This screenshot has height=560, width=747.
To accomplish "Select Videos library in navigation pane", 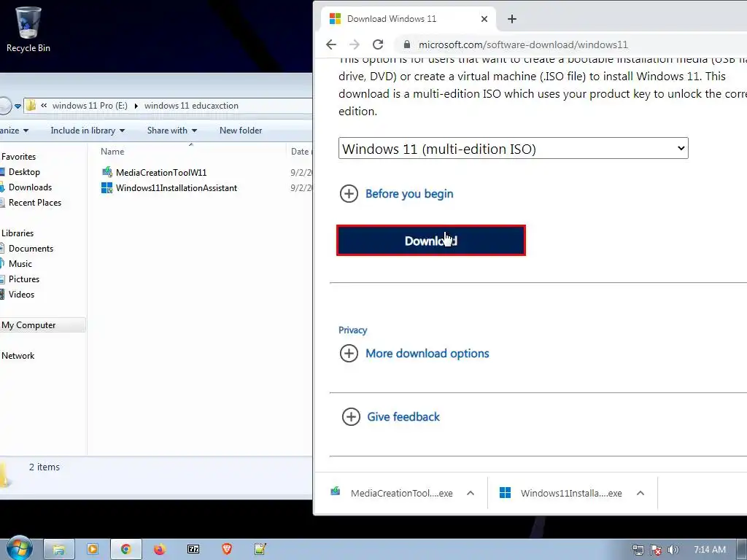I will tap(21, 295).
